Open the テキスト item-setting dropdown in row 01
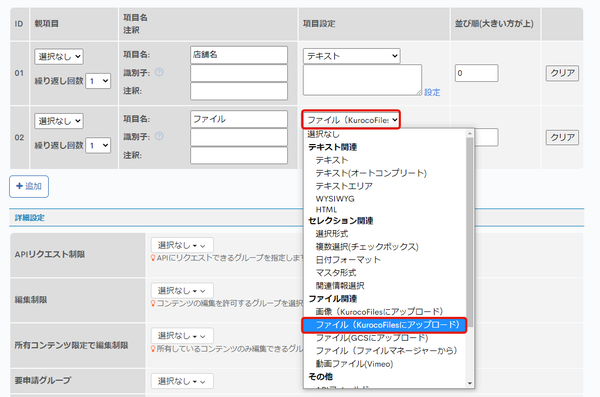 (352, 56)
